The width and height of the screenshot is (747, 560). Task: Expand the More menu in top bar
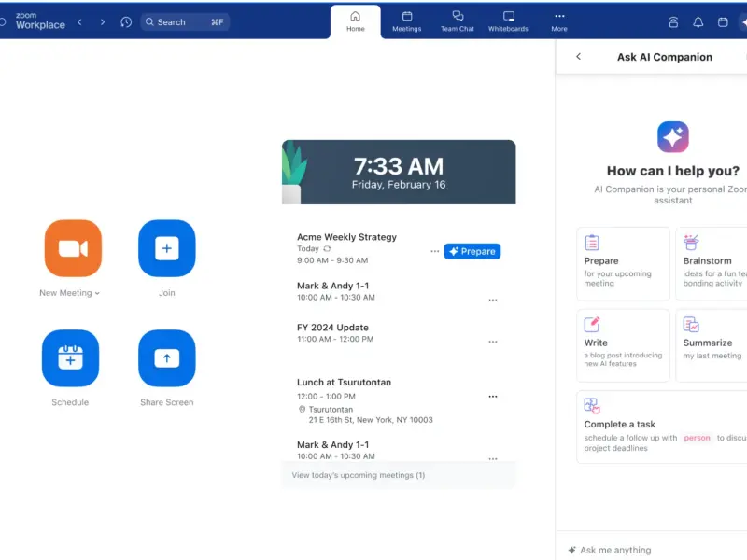pyautogui.click(x=559, y=21)
